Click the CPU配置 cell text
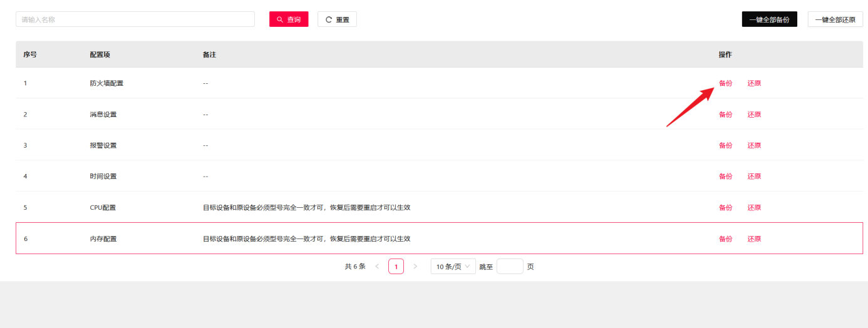 103,208
